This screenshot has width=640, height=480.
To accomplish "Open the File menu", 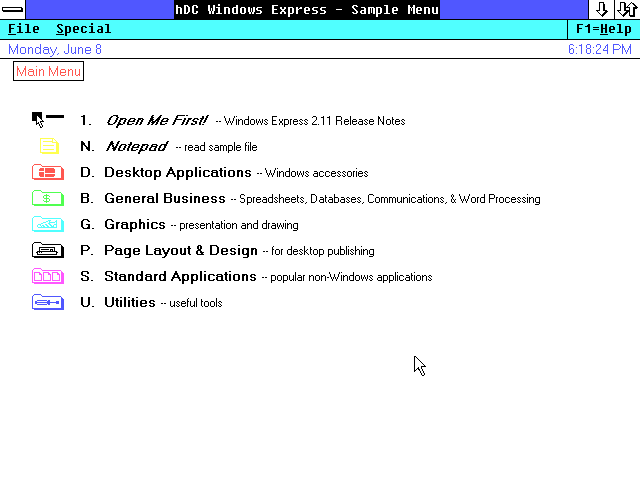I will (24, 29).
